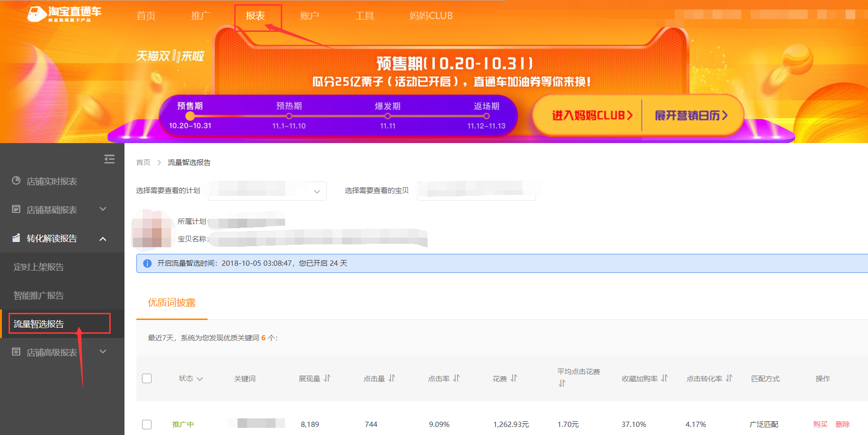Click the 1.70元 average cost value
Viewport: 868px width, 435px height.
click(x=568, y=424)
